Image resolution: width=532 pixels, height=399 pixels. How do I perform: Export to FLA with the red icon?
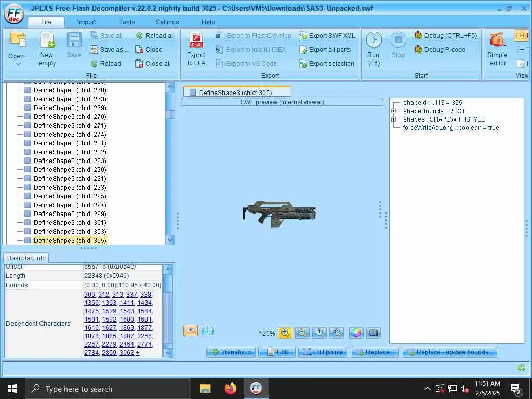[196, 49]
